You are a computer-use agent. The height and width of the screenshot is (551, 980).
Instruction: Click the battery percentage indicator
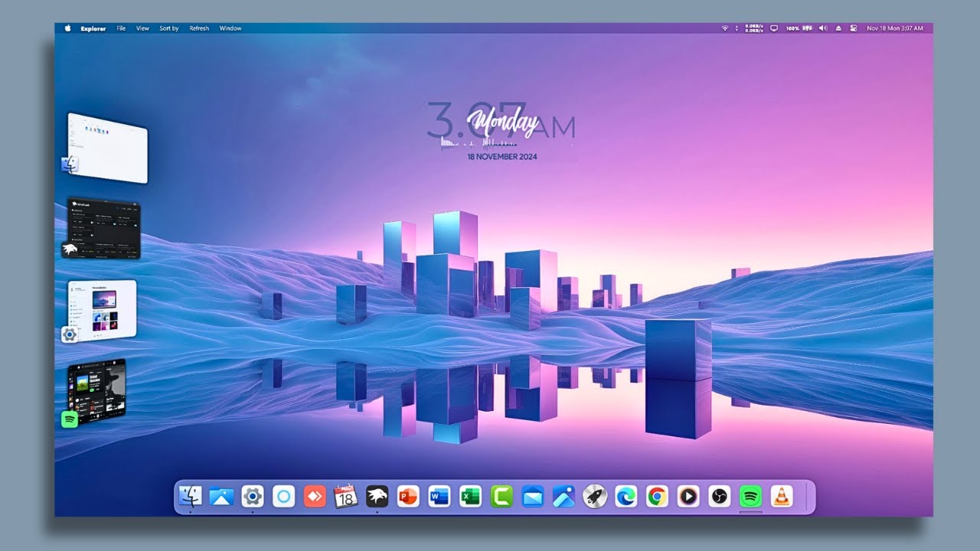[x=791, y=28]
